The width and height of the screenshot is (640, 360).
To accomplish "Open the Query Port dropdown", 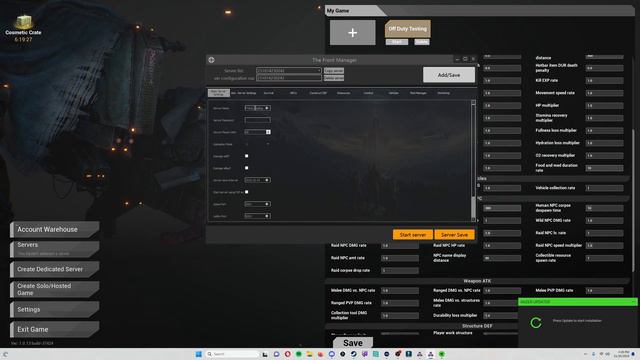I will click(257, 216).
